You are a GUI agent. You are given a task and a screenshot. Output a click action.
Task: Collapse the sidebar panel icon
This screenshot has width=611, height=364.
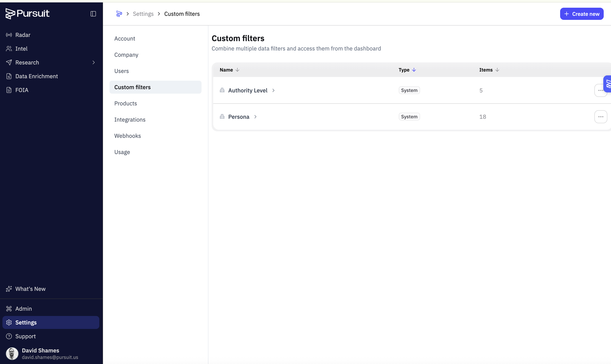coord(93,14)
